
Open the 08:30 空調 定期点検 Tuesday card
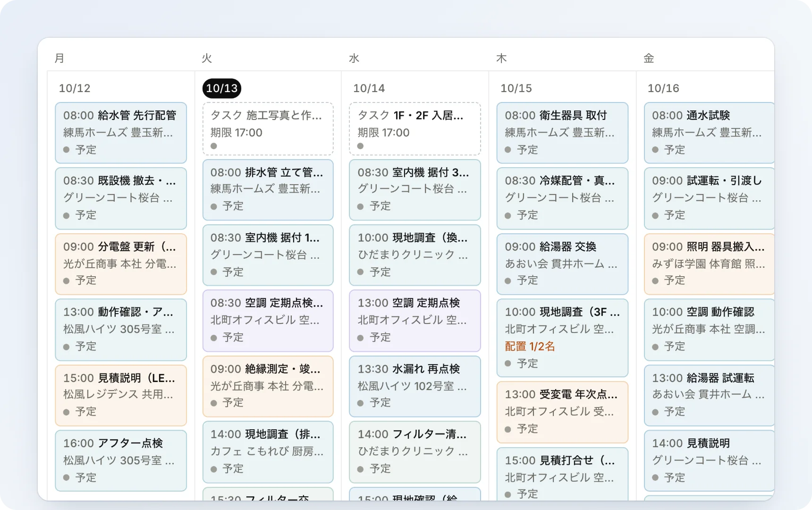pyautogui.click(x=268, y=321)
